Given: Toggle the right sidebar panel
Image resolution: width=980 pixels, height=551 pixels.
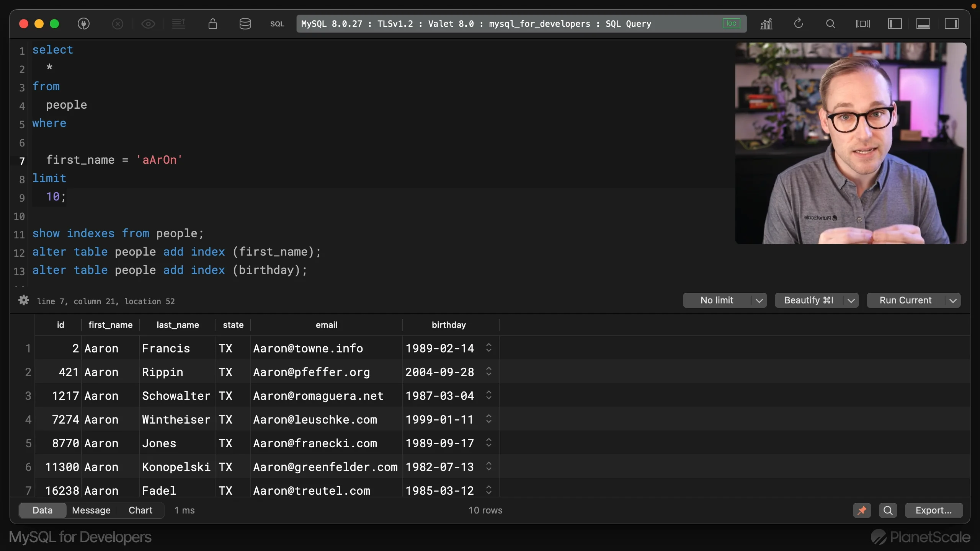Looking at the screenshot, I should tap(952, 24).
